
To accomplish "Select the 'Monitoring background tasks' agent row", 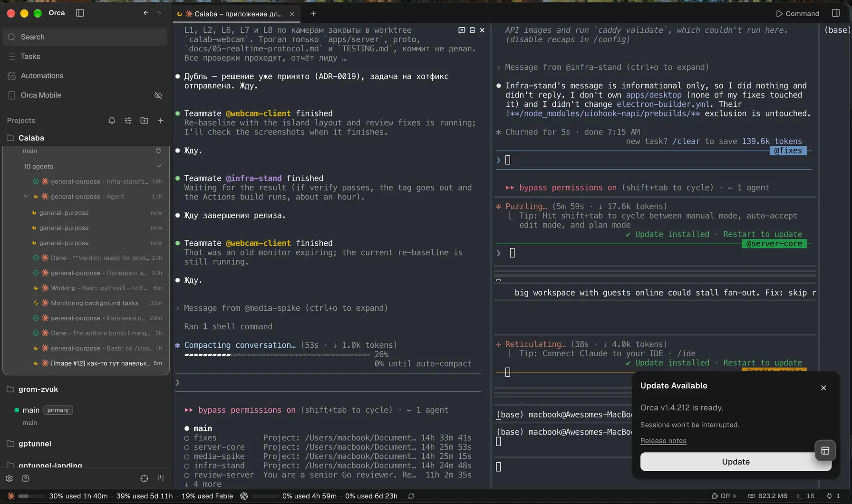I will [97, 303].
